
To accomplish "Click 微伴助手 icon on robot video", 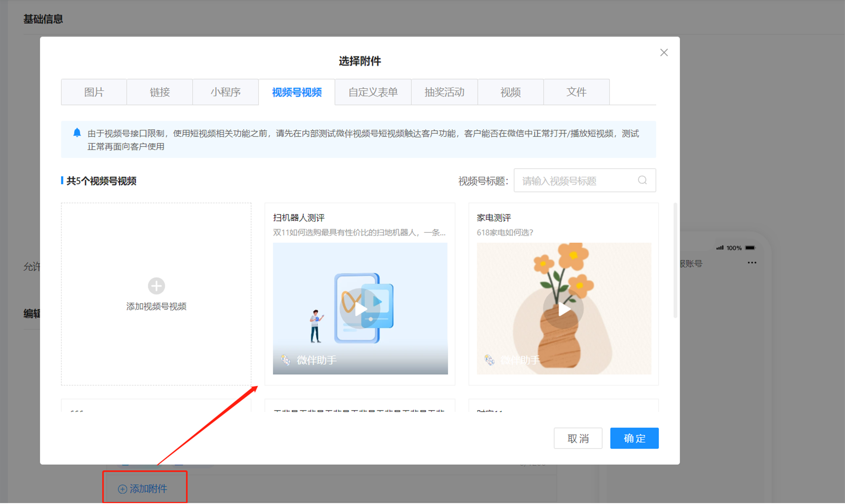I will click(x=286, y=360).
